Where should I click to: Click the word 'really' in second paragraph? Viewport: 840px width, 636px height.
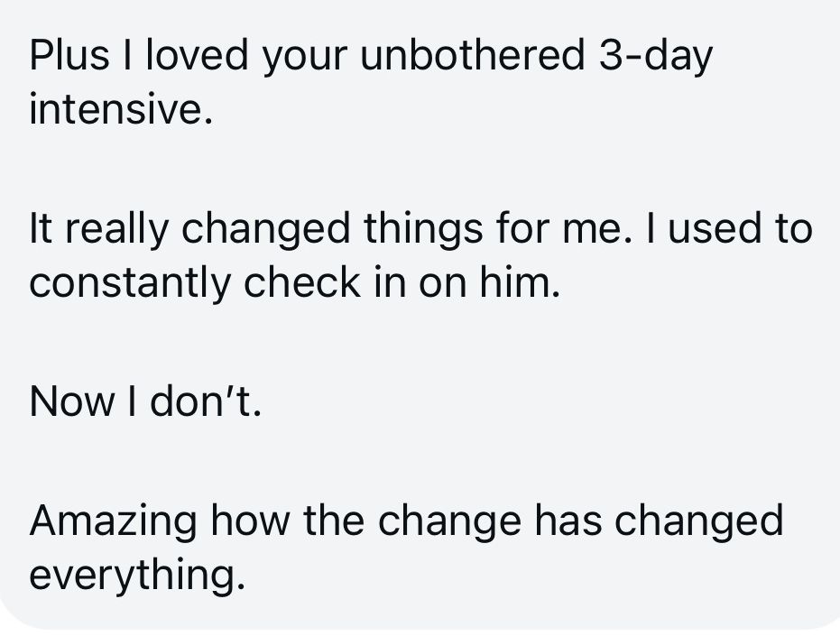point(117,229)
